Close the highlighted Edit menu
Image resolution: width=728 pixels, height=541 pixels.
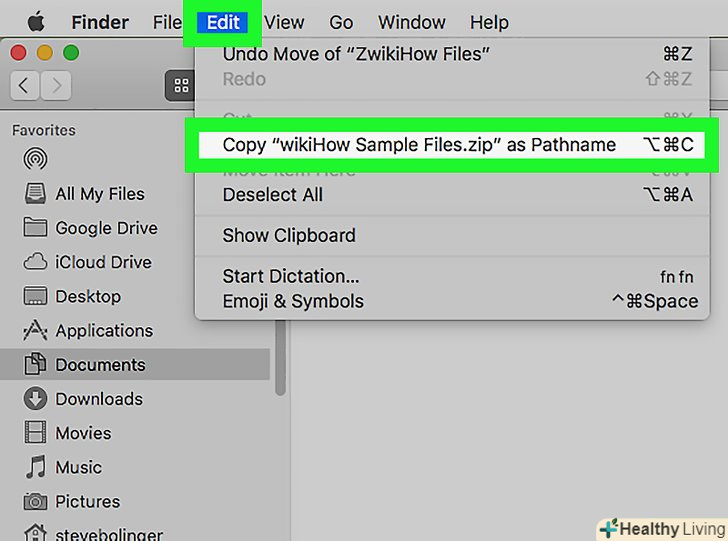click(x=223, y=22)
